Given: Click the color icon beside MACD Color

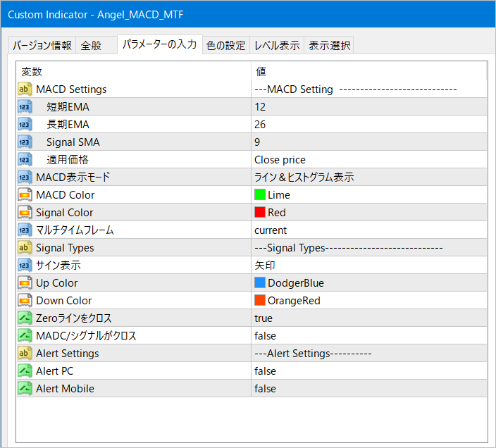Looking at the screenshot, I should point(25,195).
